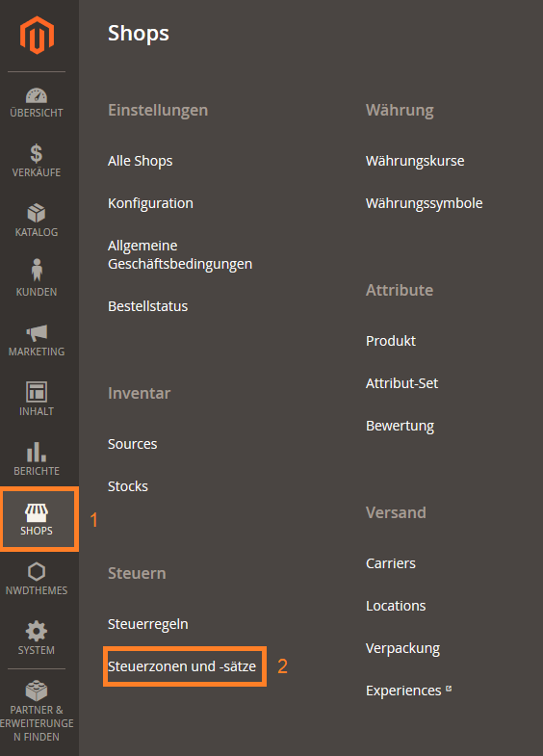543x756 pixels.
Task: Open the Berichte bar chart icon
Action: [x=37, y=452]
